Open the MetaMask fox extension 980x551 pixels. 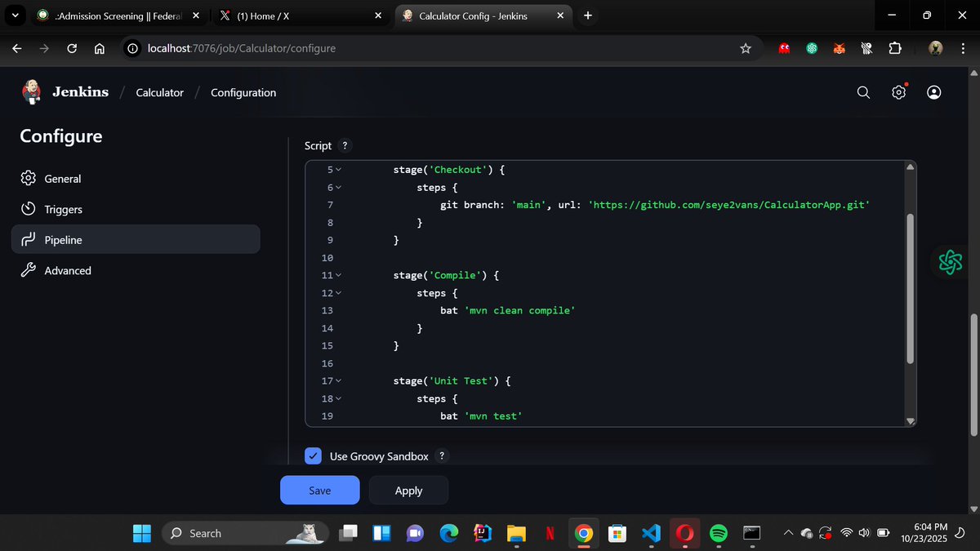click(x=840, y=48)
